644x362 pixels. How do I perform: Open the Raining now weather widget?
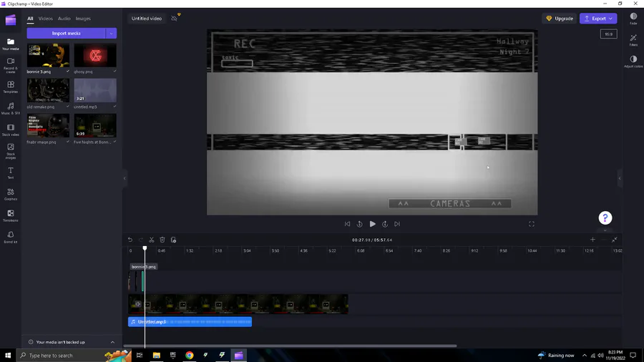[556, 356]
